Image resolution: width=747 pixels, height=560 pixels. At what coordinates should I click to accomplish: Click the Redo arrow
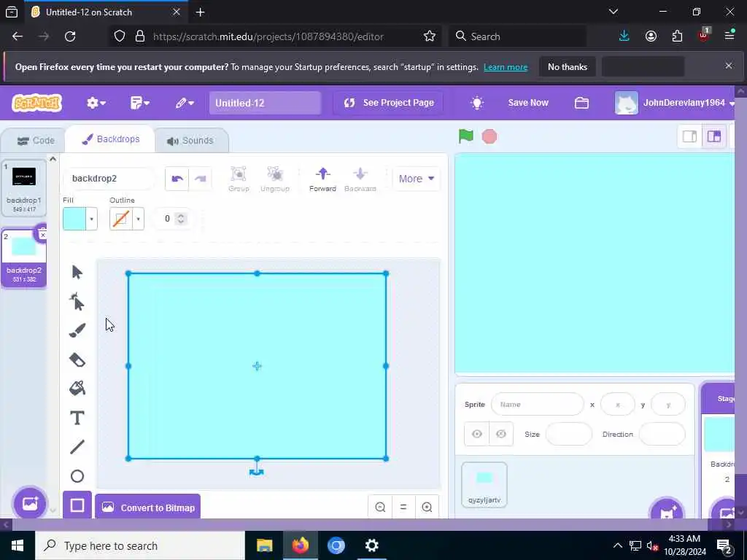(200, 179)
